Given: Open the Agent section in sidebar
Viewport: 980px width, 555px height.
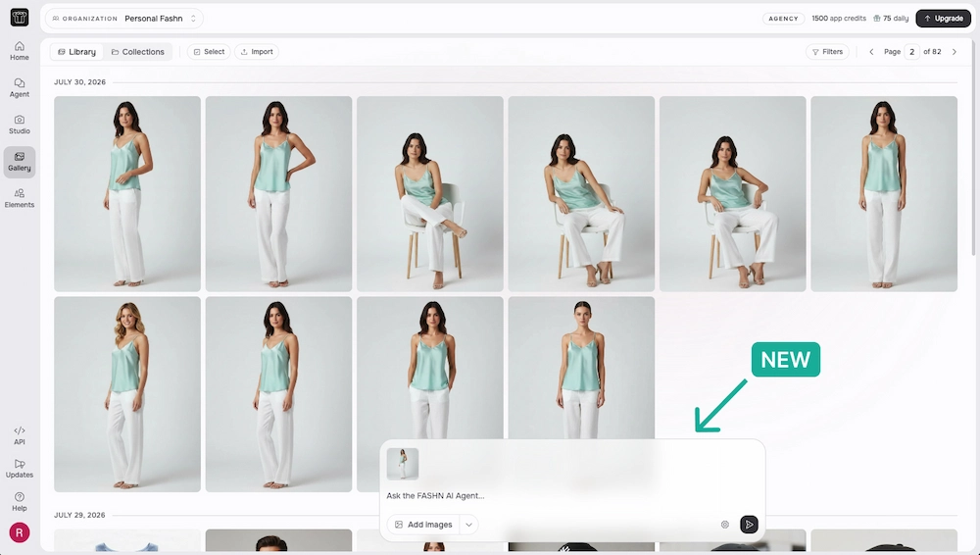Looking at the screenshot, I should (20, 87).
